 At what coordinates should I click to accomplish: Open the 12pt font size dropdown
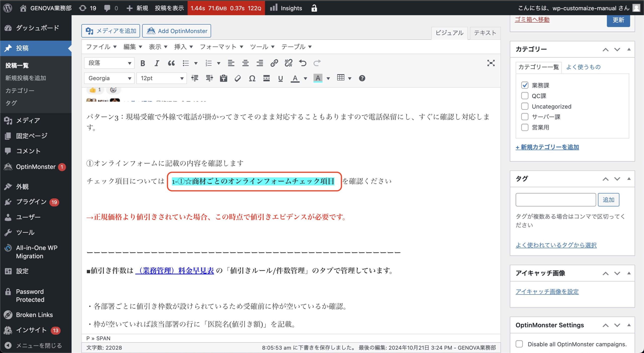click(x=162, y=78)
